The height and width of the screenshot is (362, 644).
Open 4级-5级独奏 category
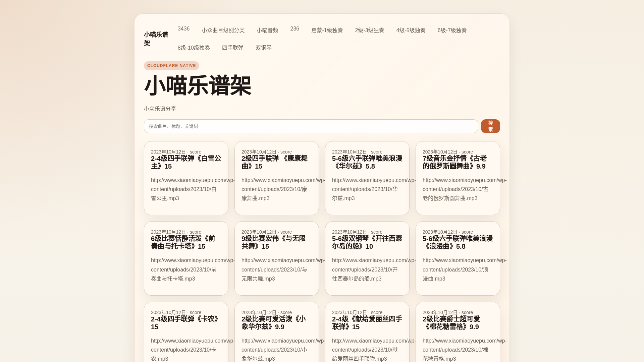(x=411, y=31)
